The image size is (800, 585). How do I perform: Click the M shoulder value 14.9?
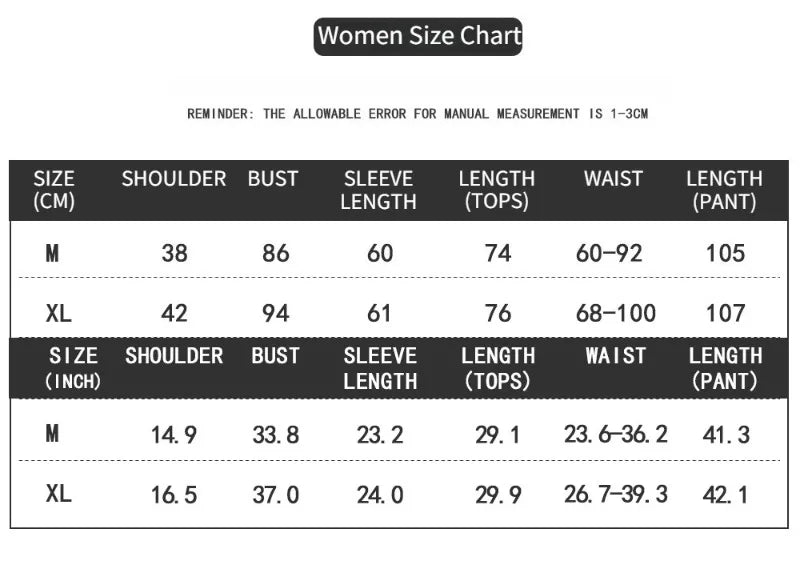(173, 435)
